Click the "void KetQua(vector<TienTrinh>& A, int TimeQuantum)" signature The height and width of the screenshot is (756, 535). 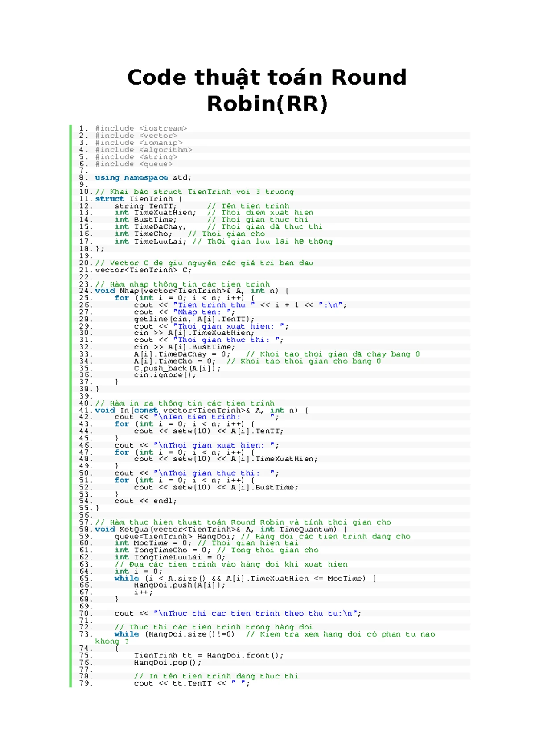216,530
